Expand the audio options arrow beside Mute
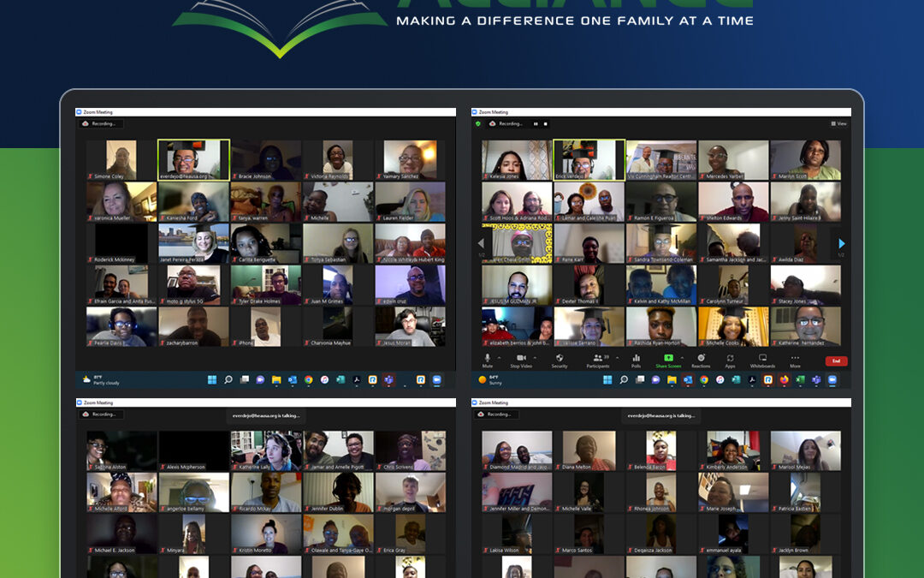The image size is (924, 578). pos(500,355)
